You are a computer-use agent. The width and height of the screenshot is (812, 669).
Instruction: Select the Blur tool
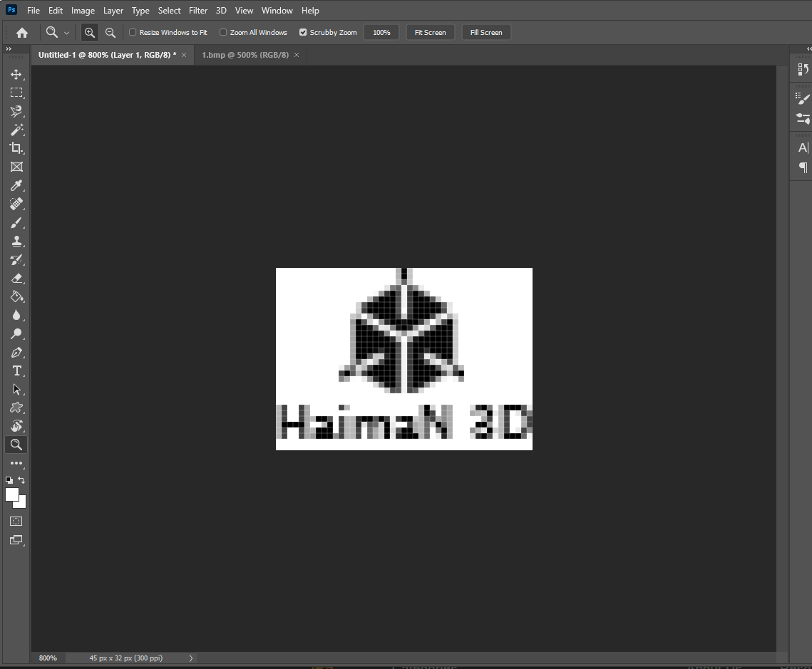pos(16,315)
